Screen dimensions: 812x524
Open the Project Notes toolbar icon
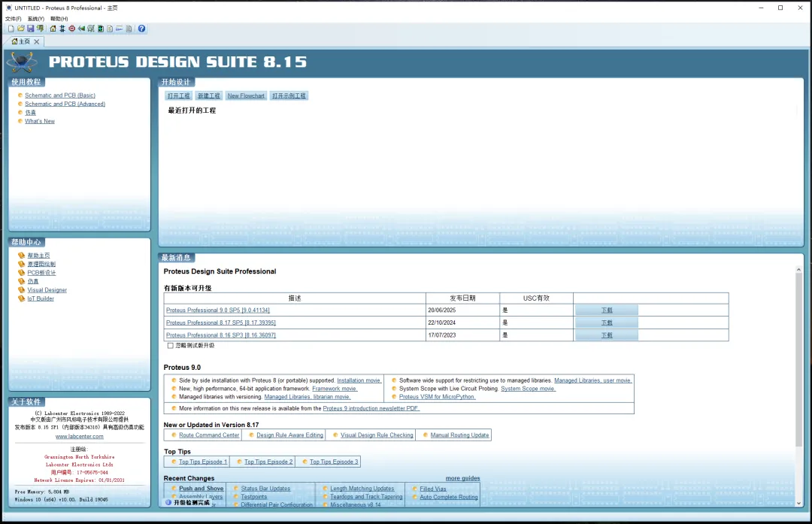(129, 29)
